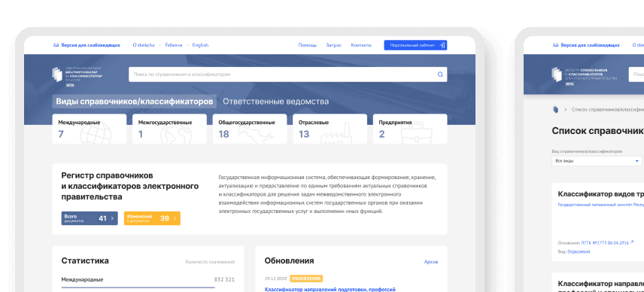Click the Обновления heading
Screen dimensions: 644x292
pyautogui.click(x=289, y=261)
